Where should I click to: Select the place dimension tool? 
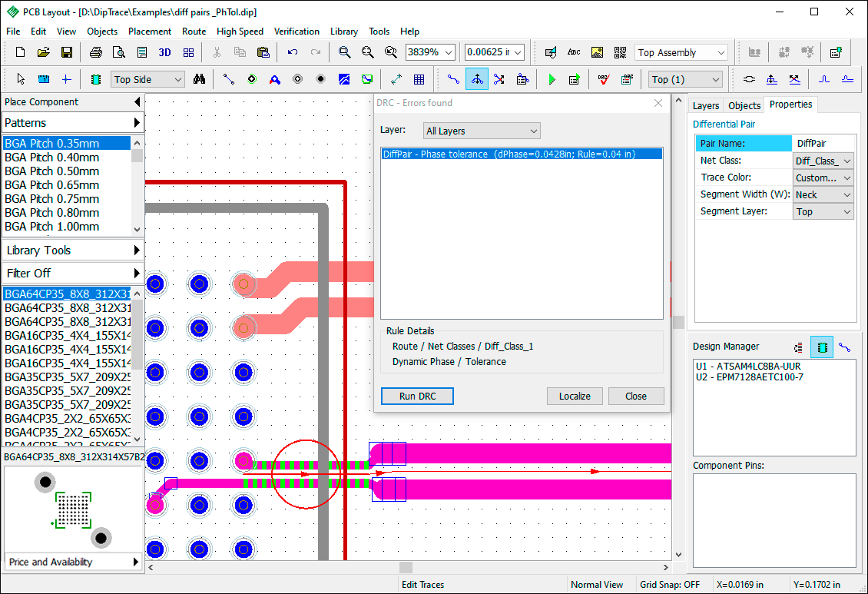[x=396, y=79]
